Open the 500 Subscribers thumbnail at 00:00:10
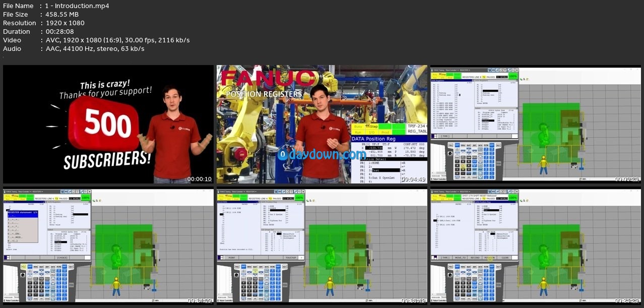 click(x=108, y=124)
